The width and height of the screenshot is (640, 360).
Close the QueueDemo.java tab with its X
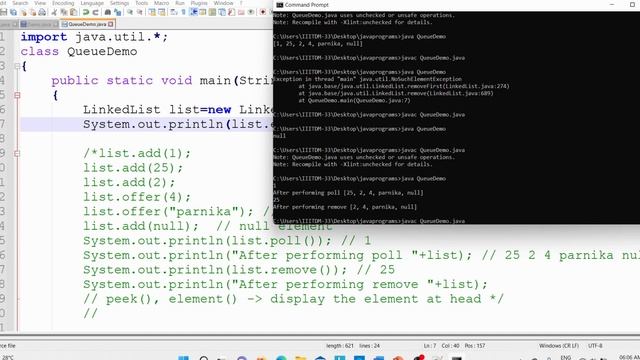[111, 24]
